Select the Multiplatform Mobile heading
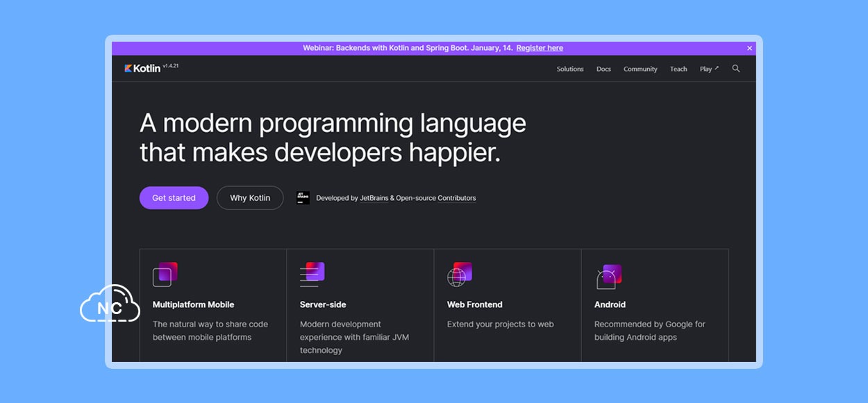 point(193,304)
